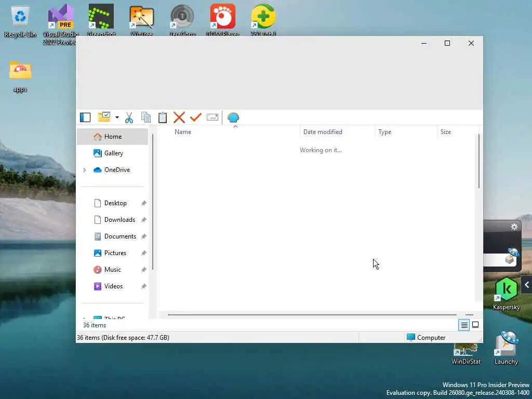Image resolution: width=532 pixels, height=399 pixels.
Task: Click the Cut scissors icon
Action: point(129,117)
